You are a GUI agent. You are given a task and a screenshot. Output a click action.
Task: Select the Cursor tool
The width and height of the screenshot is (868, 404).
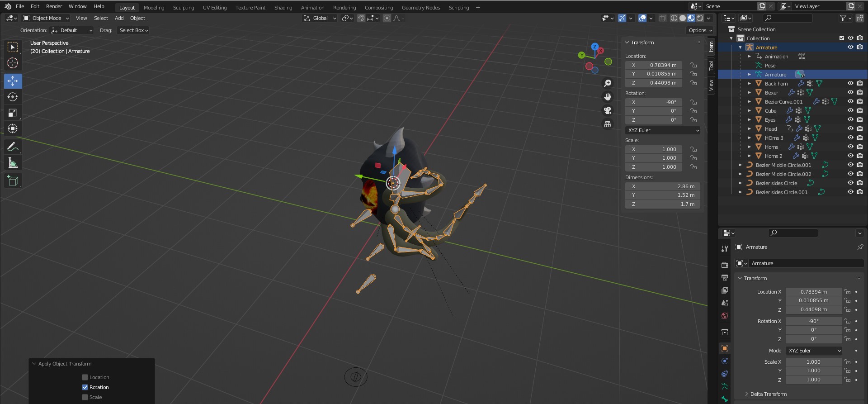13,63
